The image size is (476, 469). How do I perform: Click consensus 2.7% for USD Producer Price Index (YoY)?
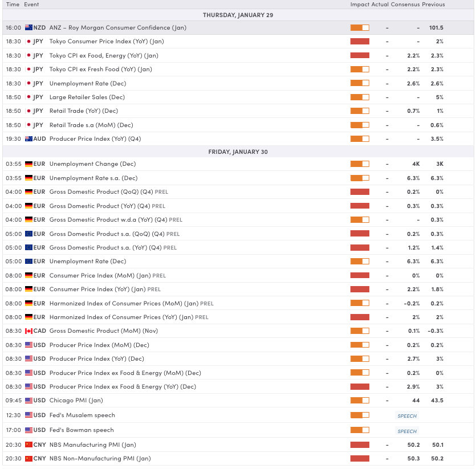pos(413,359)
